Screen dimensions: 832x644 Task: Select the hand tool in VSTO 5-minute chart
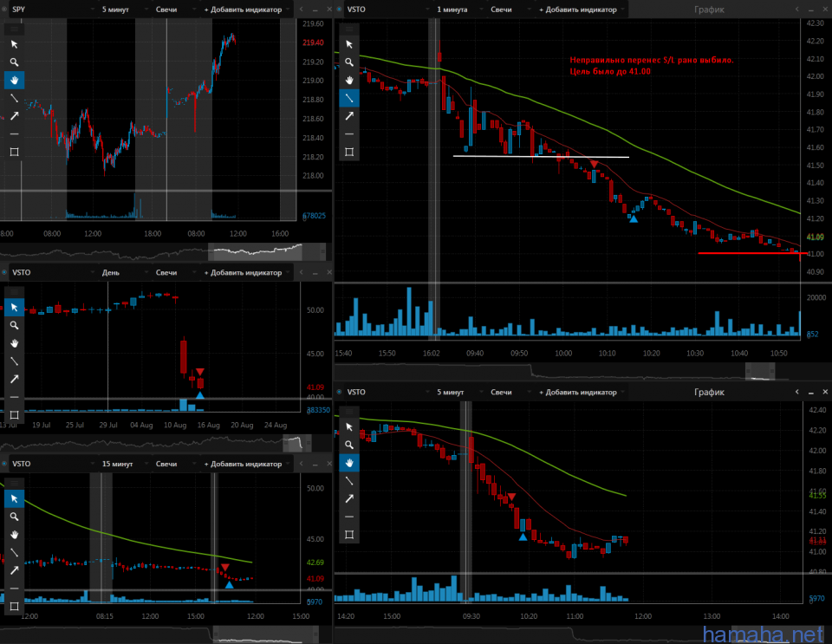point(349,463)
